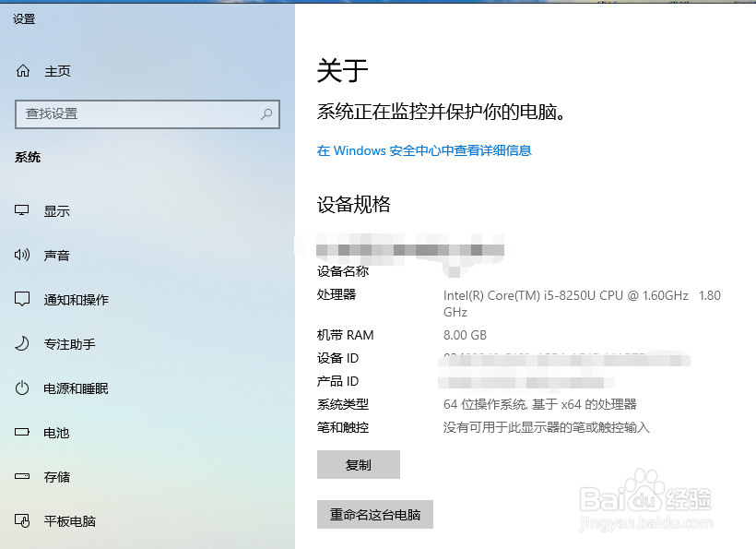Viewport: 756px width, 549px height.
Task: Click the Power and sleep icon
Action: click(x=22, y=388)
